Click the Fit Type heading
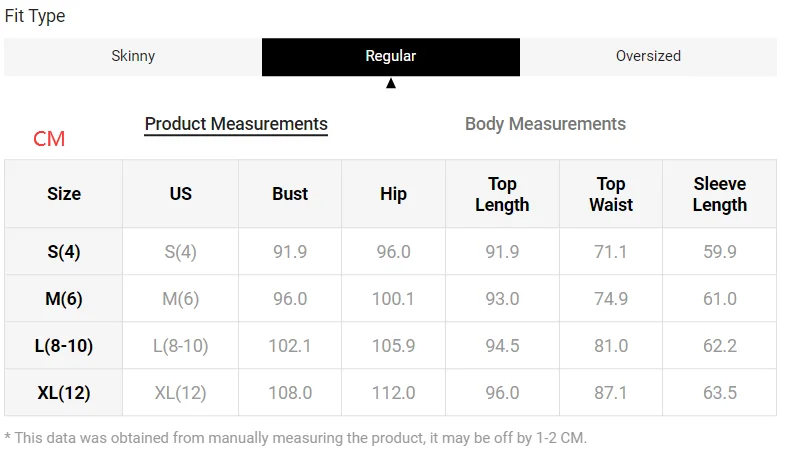The image size is (785, 449). coord(35,17)
